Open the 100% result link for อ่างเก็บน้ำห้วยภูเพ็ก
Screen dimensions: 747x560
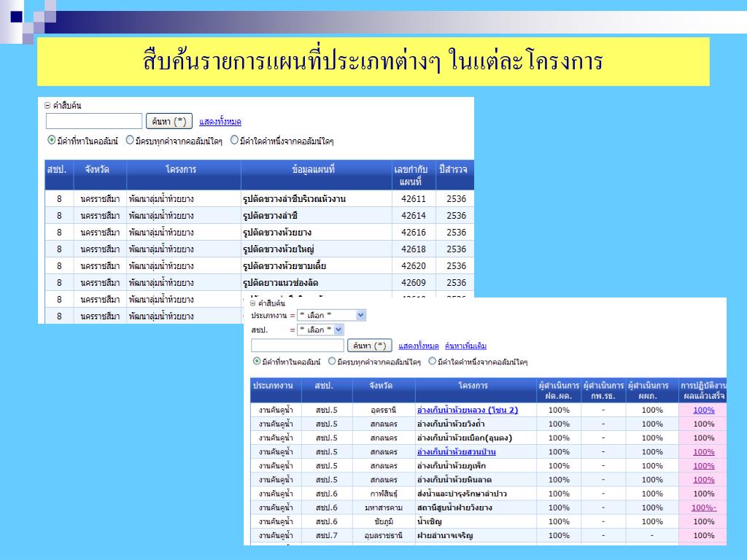704,466
